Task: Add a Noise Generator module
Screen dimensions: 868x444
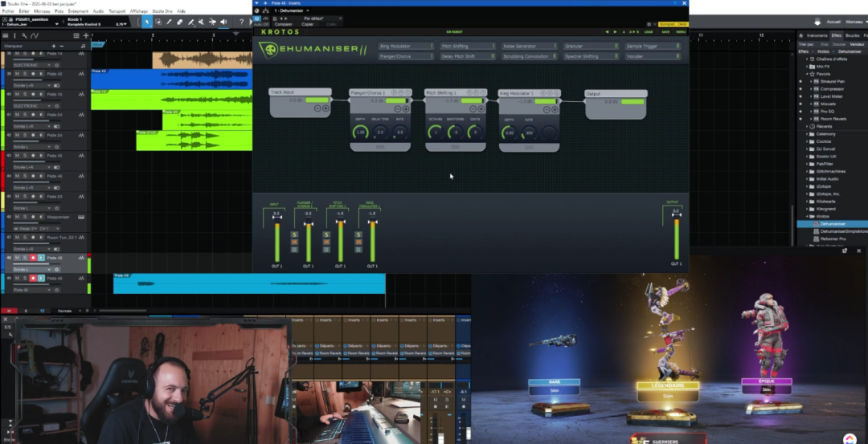Action: point(530,46)
